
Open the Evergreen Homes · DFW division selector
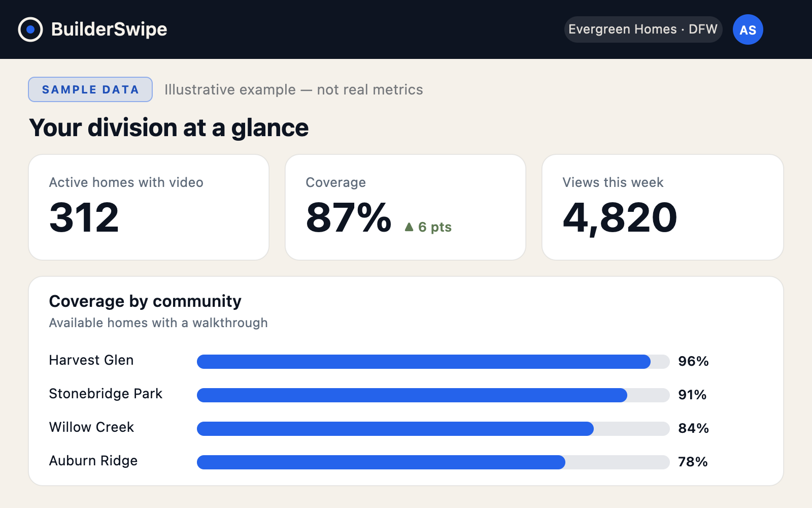(x=643, y=29)
